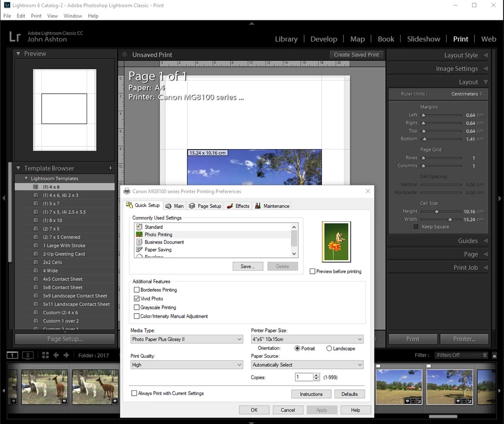Click Create Saved Print button
The image size is (504, 424).
[356, 55]
